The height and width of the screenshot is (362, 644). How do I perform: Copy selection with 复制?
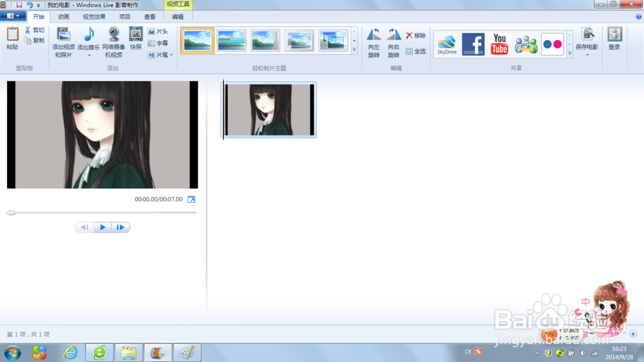[x=34, y=41]
